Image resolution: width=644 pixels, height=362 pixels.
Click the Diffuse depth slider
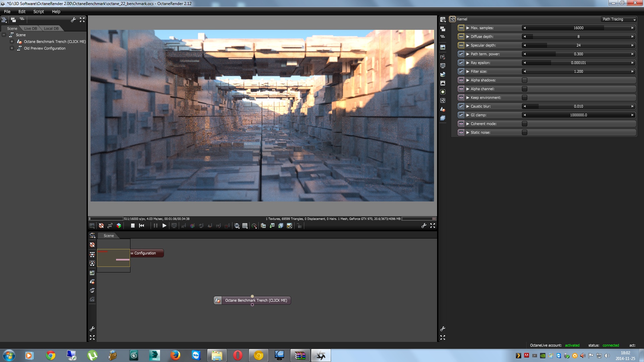click(x=578, y=37)
